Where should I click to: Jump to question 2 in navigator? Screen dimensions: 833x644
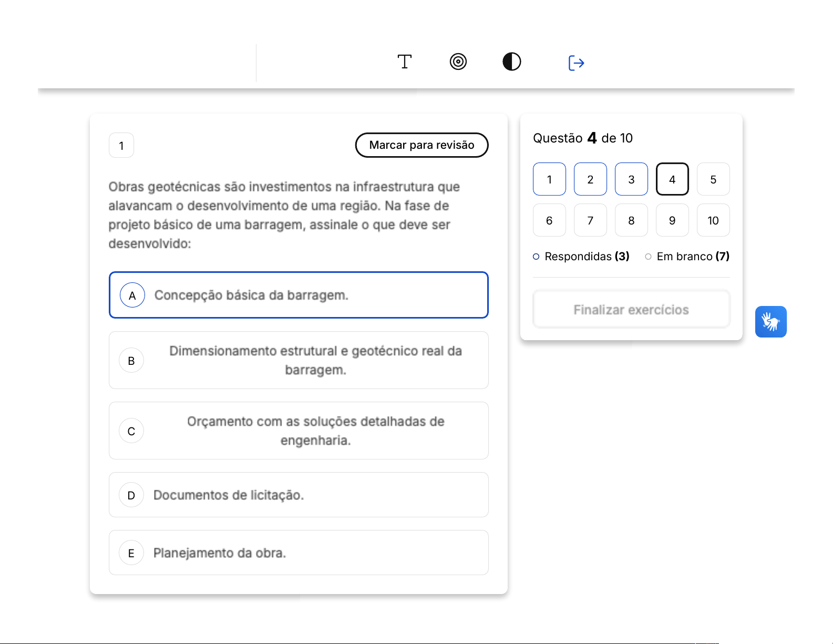pos(590,179)
